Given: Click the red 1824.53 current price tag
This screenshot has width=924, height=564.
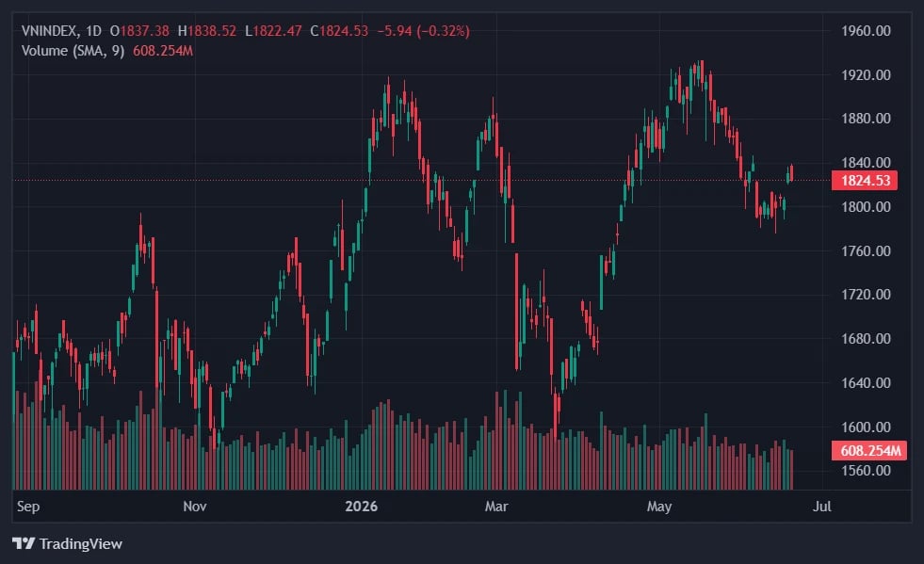Looking at the screenshot, I should click(x=865, y=181).
